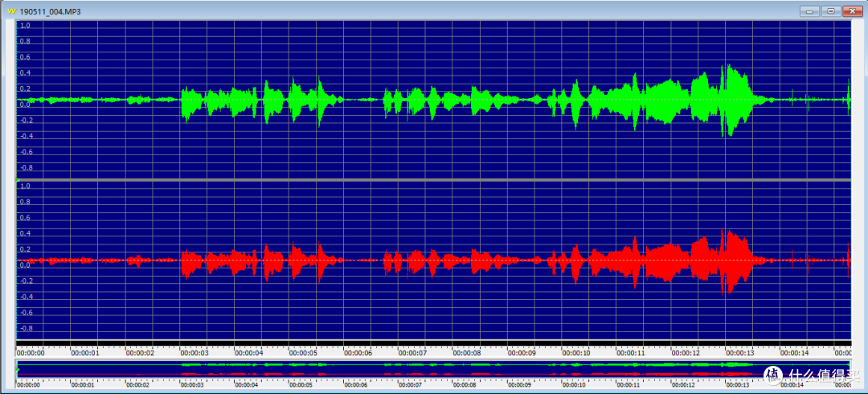Click 00:00:12 on the main time ruler
This screenshot has height=394, width=868.
pos(686,352)
